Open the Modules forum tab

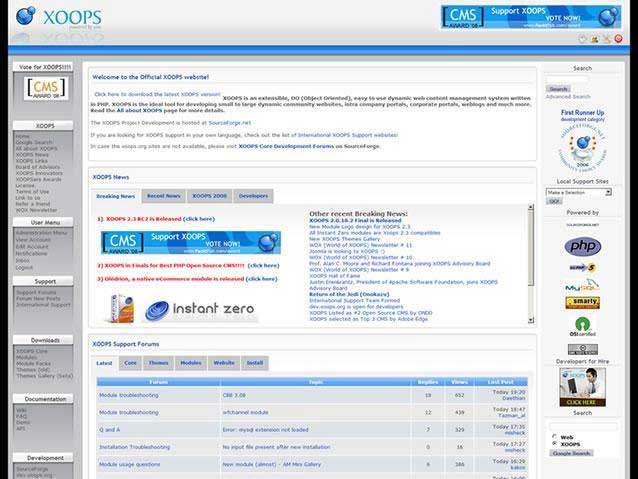pos(191,363)
